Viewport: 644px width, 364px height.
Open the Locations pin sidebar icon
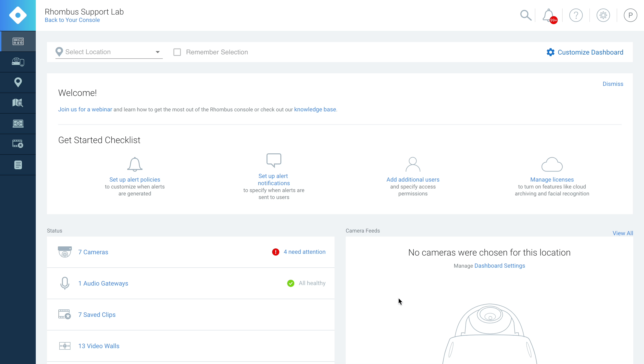[x=18, y=83]
